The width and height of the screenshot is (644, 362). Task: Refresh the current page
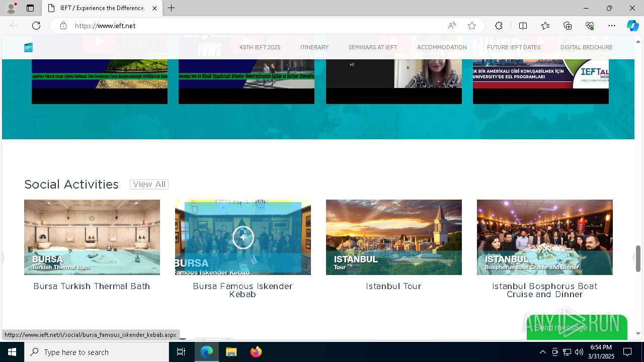[x=36, y=26]
